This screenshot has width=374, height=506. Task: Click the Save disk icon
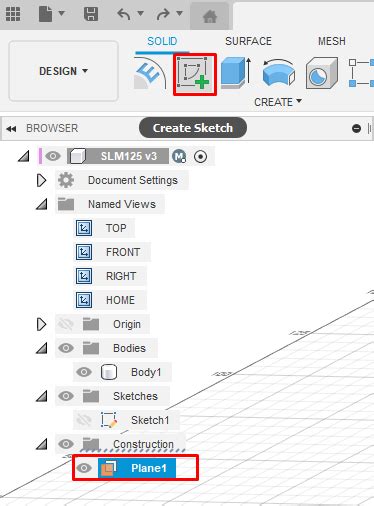click(x=91, y=14)
